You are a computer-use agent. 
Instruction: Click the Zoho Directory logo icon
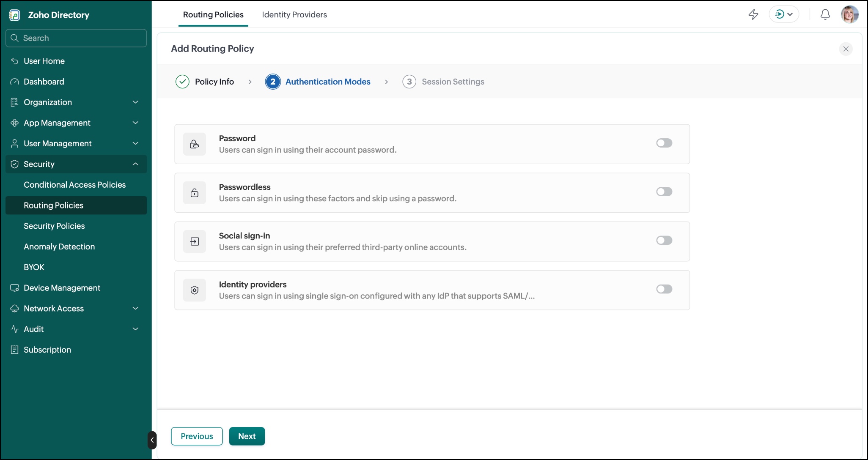pos(15,15)
